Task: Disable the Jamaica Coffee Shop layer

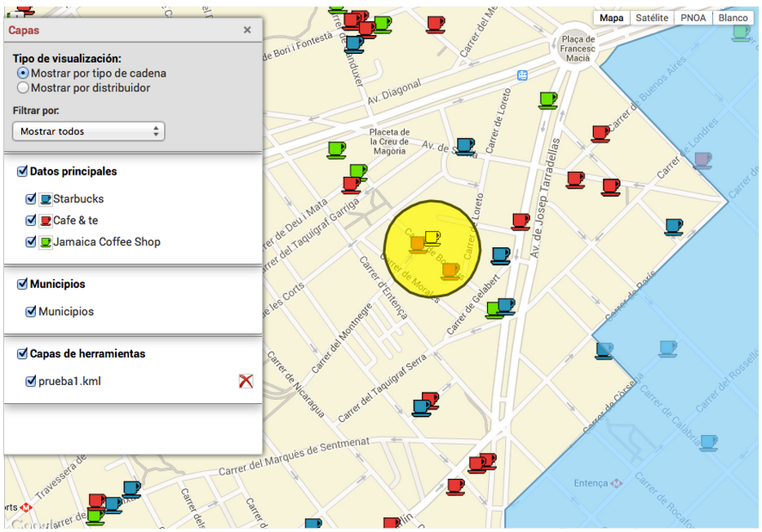Action: point(31,242)
